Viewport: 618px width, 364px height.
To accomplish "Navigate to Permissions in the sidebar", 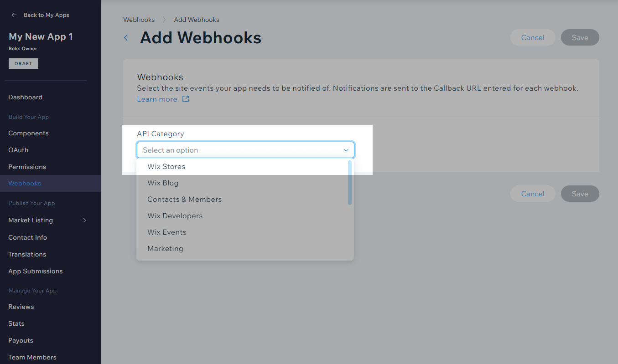I will click(x=27, y=167).
